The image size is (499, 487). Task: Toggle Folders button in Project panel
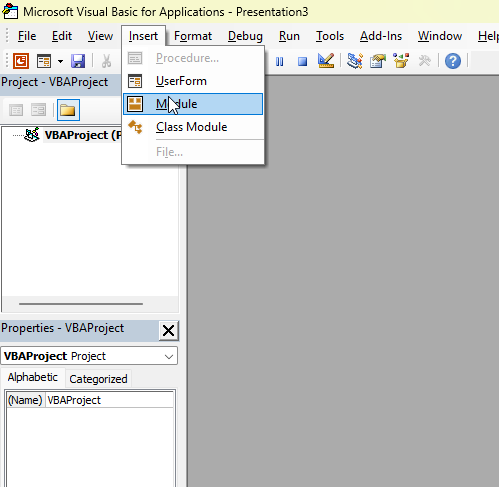(68, 110)
